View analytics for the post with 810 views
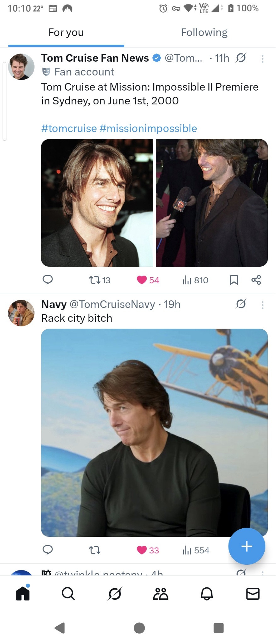Screen dimensions: 276x644 pyautogui.click(x=195, y=280)
